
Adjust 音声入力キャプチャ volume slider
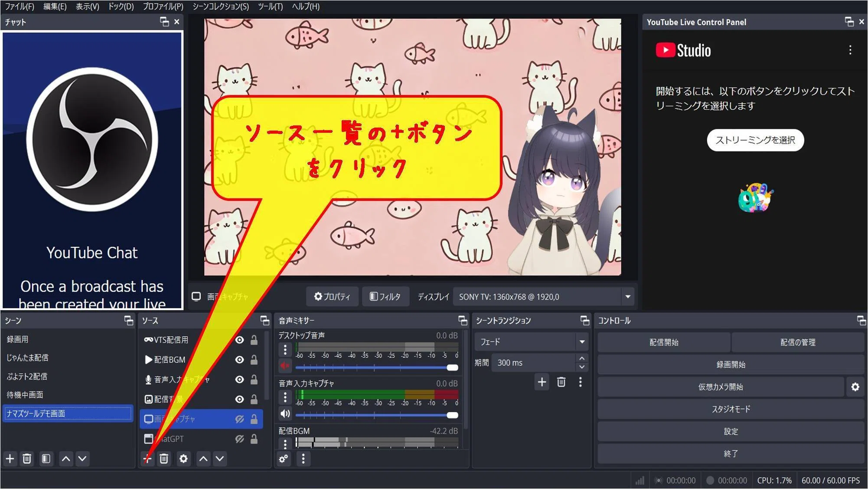(377, 415)
